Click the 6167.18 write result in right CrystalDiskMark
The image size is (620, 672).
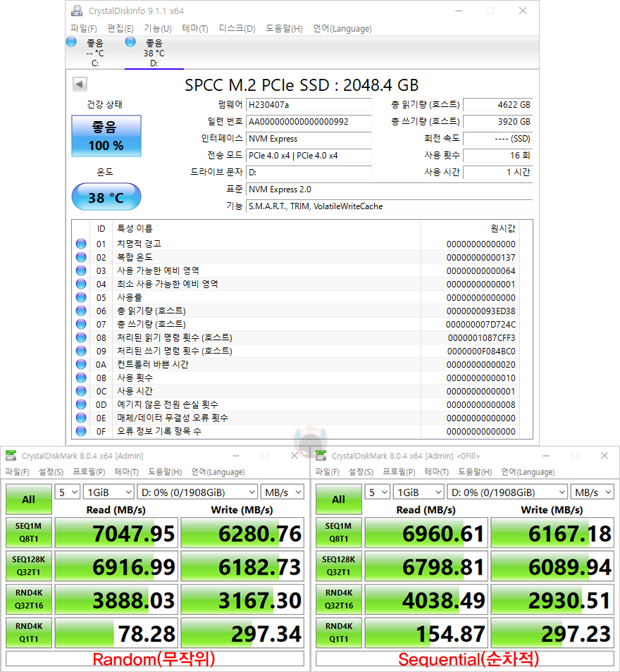pos(552,533)
